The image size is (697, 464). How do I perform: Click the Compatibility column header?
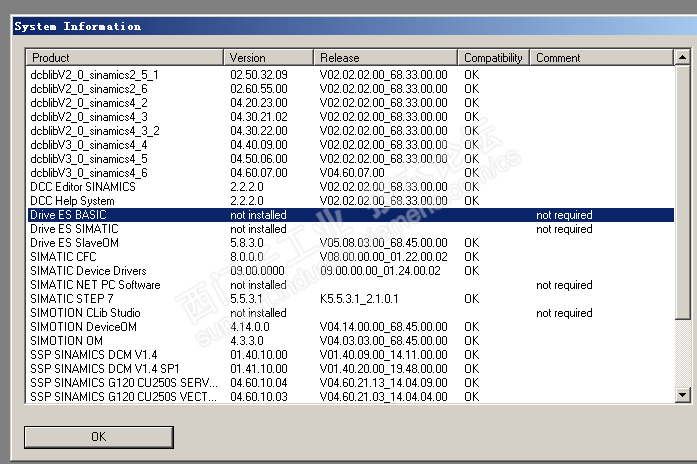coord(493,58)
